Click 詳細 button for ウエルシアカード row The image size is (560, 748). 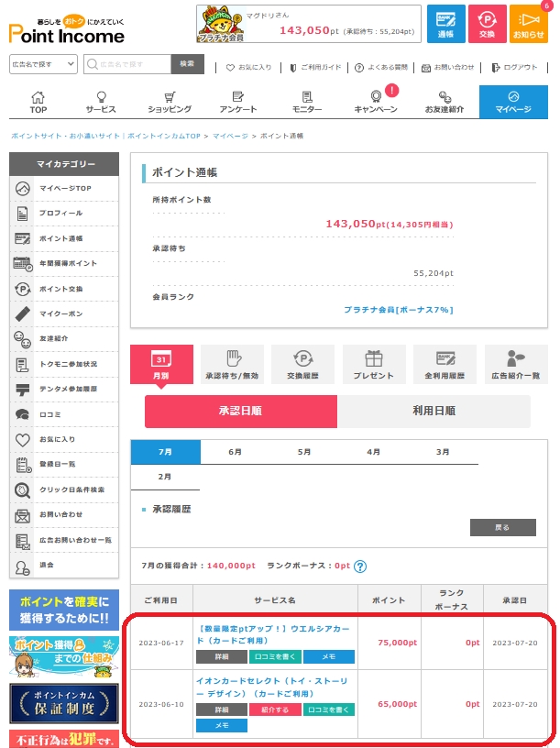point(221,657)
